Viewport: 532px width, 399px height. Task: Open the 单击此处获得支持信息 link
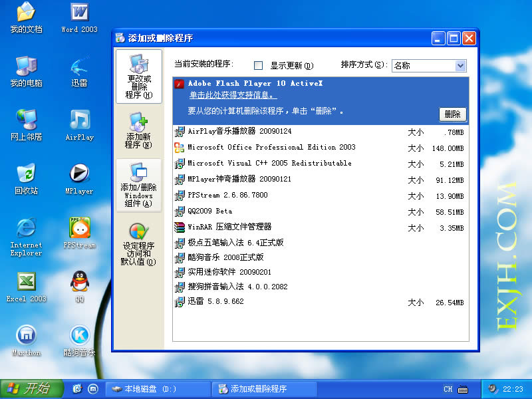[233, 95]
